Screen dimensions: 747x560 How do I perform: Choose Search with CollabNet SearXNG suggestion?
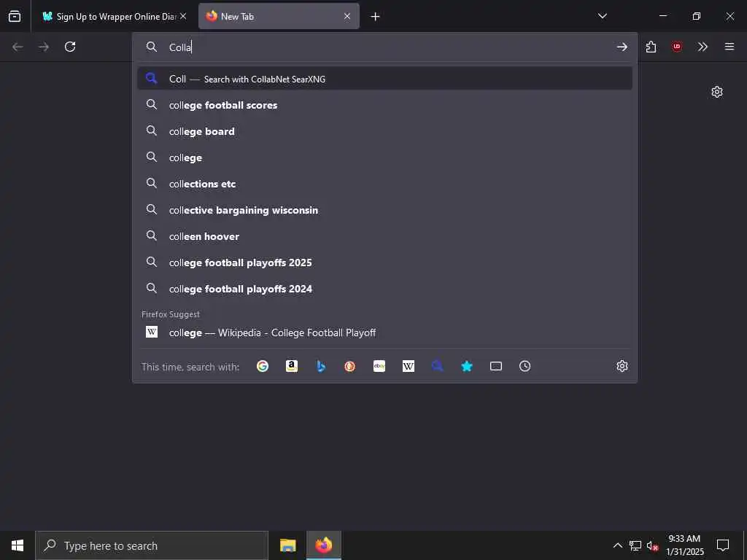point(385,79)
